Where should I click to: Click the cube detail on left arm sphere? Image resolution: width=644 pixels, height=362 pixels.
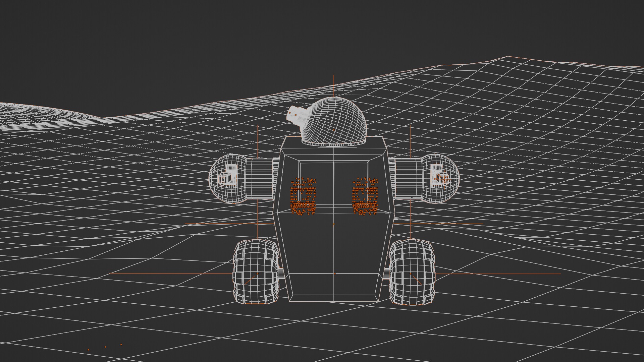tap(227, 175)
